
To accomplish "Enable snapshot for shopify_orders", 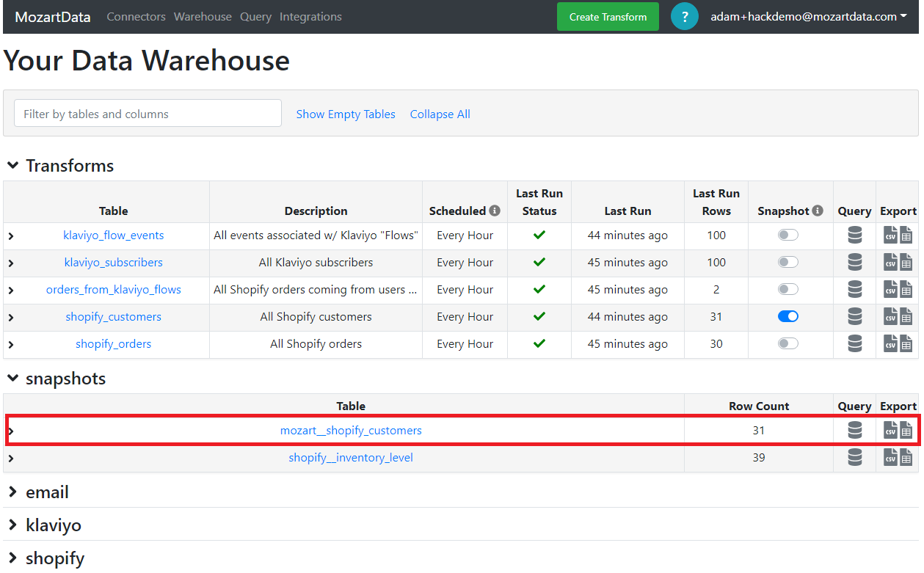I will coord(788,344).
